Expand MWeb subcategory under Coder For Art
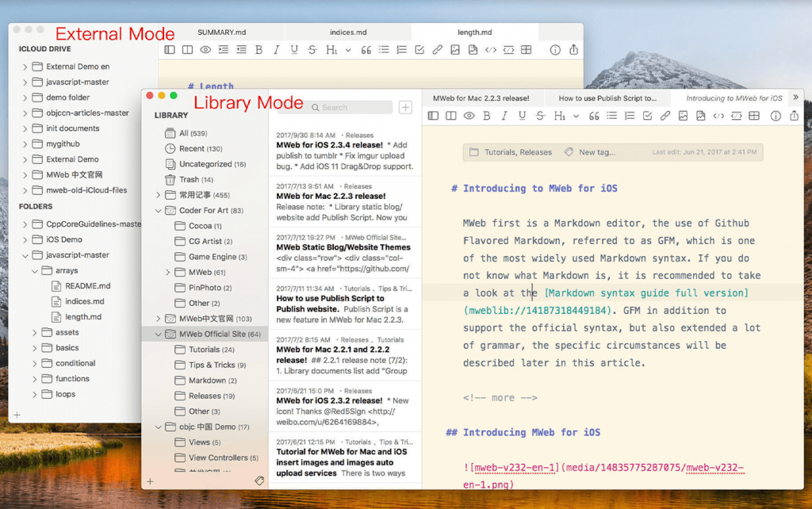Image resolution: width=812 pixels, height=509 pixels. pos(168,273)
